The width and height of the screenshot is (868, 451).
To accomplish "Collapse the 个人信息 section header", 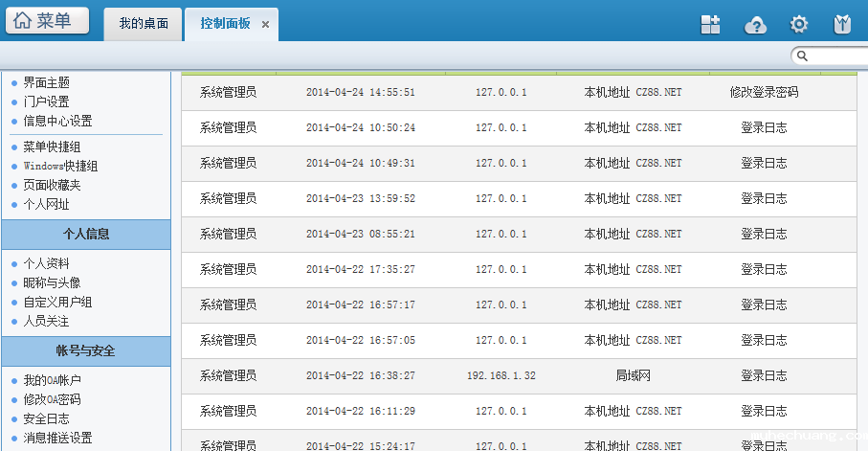I will click(x=86, y=234).
